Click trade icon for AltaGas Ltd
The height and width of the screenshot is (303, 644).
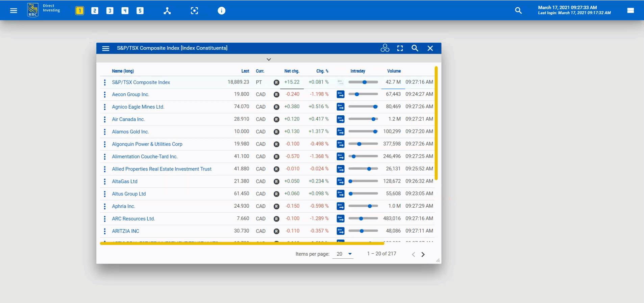click(341, 181)
